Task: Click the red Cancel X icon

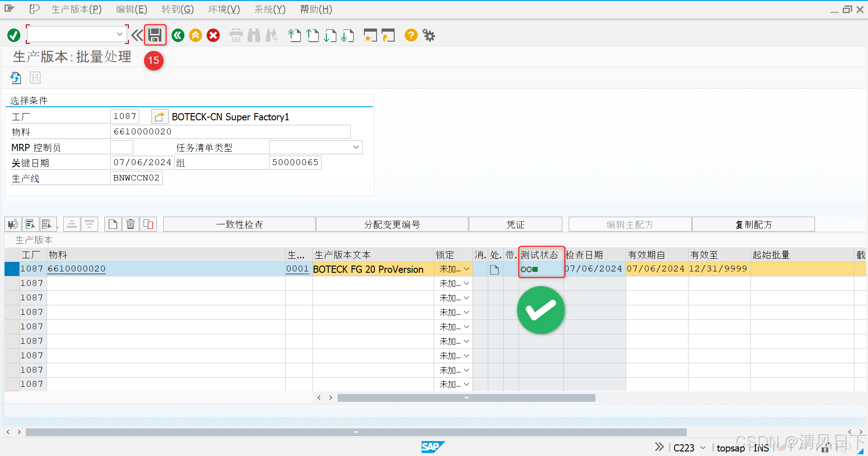Action: click(x=213, y=35)
